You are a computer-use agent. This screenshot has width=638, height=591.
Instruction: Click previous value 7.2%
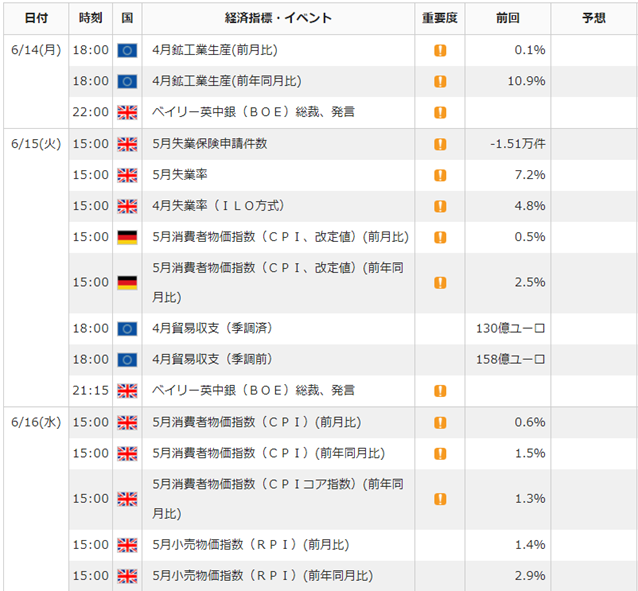click(x=530, y=175)
